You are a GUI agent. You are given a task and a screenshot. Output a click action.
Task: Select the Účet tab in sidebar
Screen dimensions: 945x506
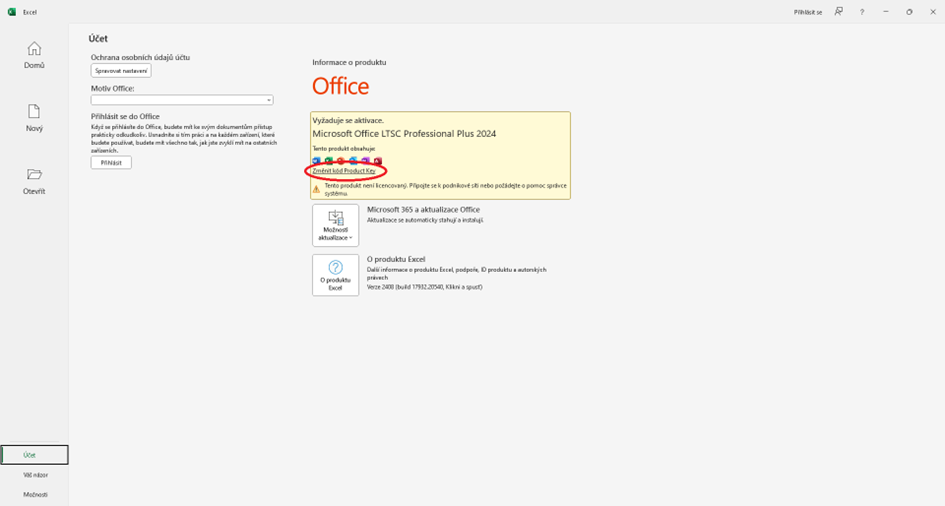coord(35,455)
